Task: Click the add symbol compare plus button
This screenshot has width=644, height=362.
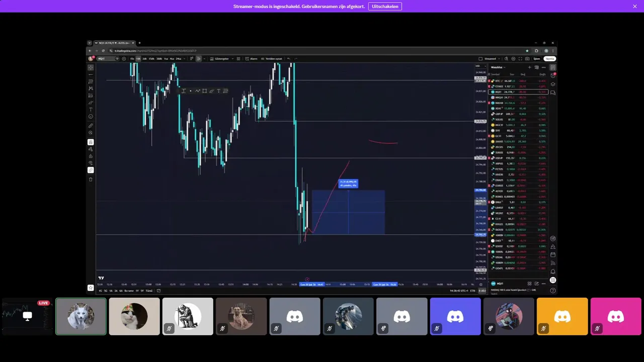Action: pos(124,58)
